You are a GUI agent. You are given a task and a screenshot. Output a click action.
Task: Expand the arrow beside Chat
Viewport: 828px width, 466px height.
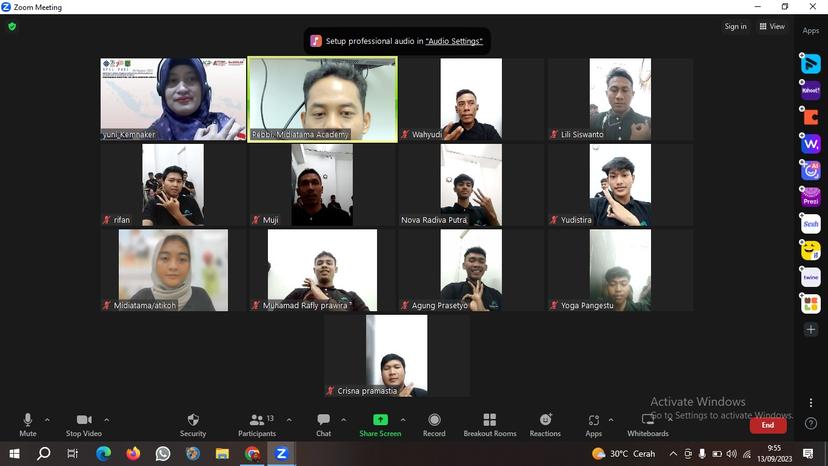point(344,420)
